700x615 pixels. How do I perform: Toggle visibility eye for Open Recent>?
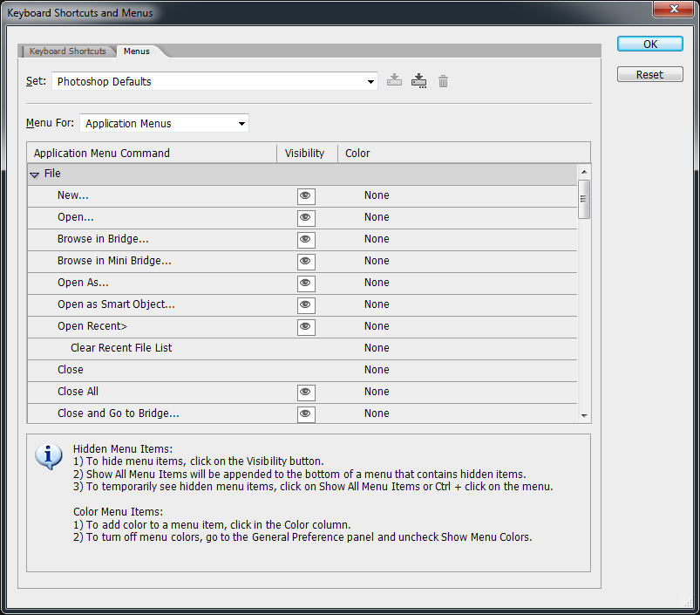tap(306, 327)
